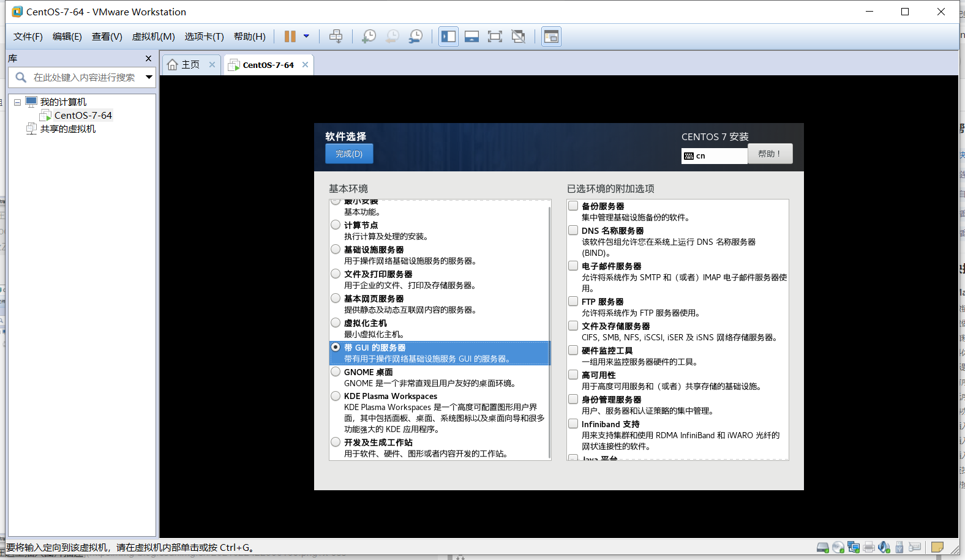Enable the Infiniband 支持 checkbox
Screen dimensions: 965x560
(x=573, y=424)
